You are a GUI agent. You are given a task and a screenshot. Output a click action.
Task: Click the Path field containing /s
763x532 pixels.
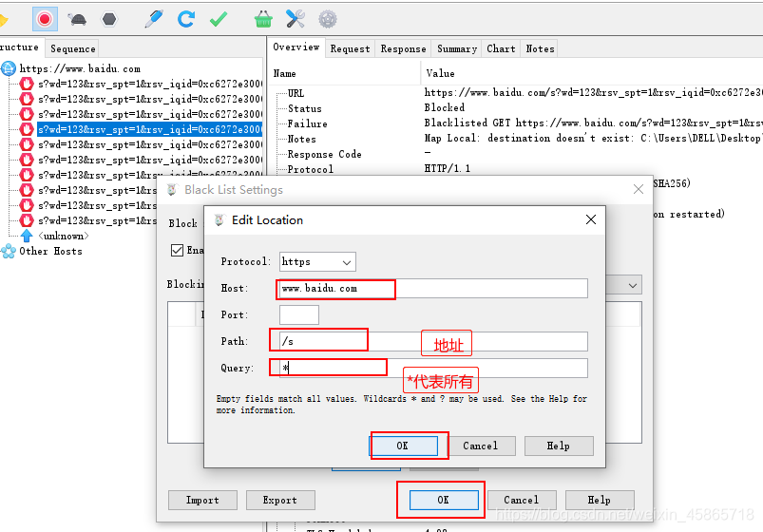(433, 341)
